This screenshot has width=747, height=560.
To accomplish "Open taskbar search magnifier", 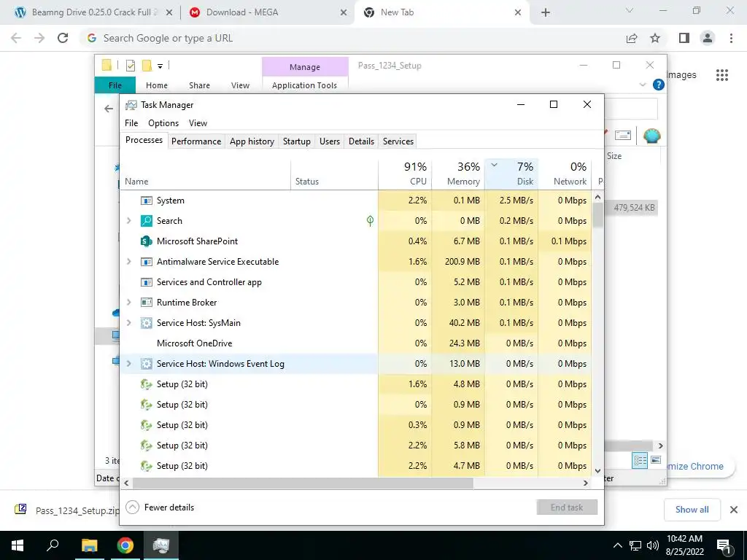I will click(x=53, y=545).
